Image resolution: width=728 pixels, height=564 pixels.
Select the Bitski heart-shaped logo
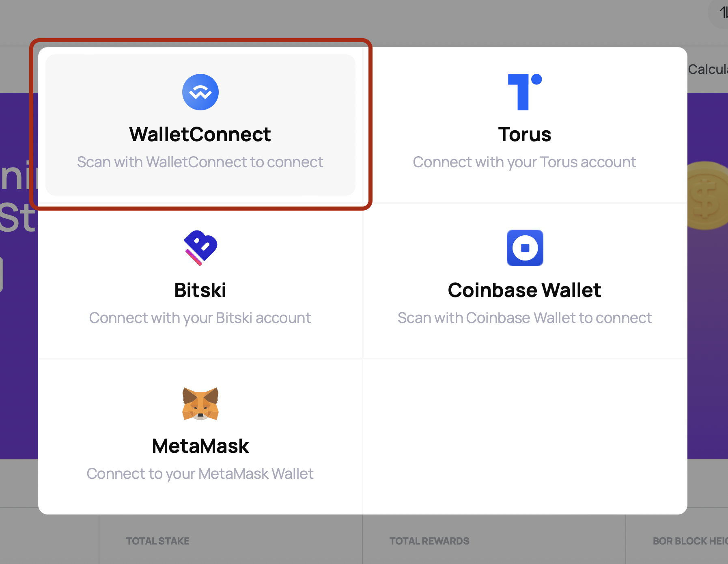(x=199, y=248)
